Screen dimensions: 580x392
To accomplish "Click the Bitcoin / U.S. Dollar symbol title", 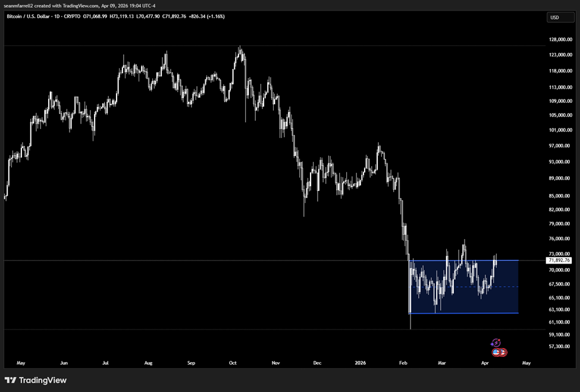I will pyautogui.click(x=29, y=16).
